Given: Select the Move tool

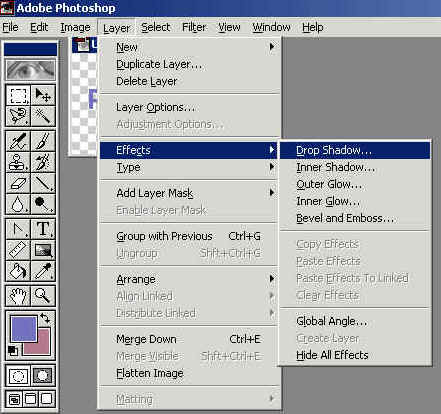Looking at the screenshot, I should (x=43, y=96).
